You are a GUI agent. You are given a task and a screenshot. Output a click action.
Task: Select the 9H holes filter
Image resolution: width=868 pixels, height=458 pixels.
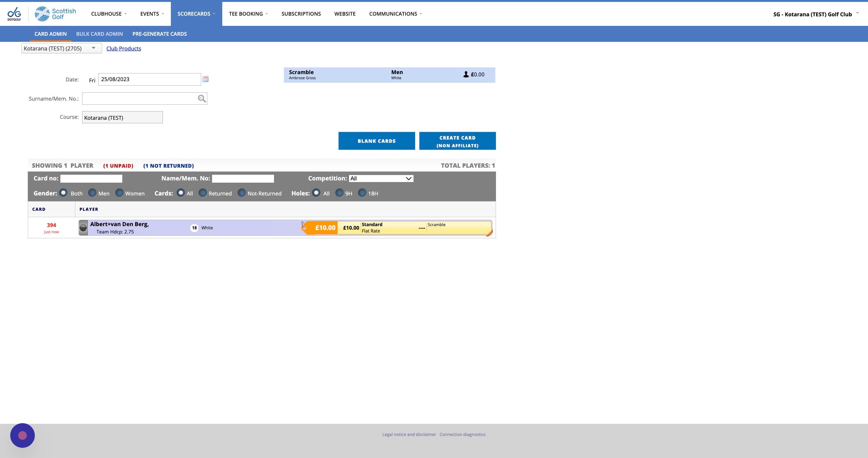(339, 193)
